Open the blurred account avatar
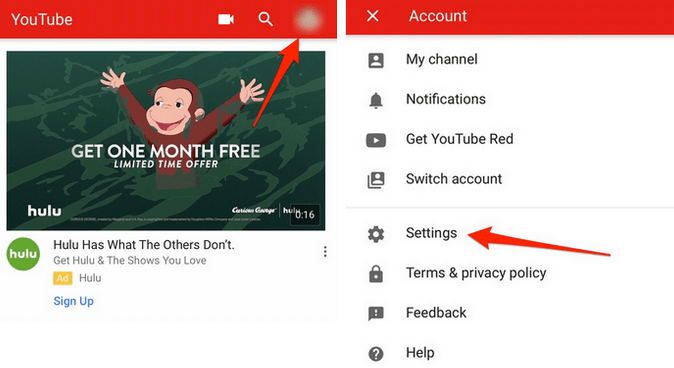 [x=308, y=19]
